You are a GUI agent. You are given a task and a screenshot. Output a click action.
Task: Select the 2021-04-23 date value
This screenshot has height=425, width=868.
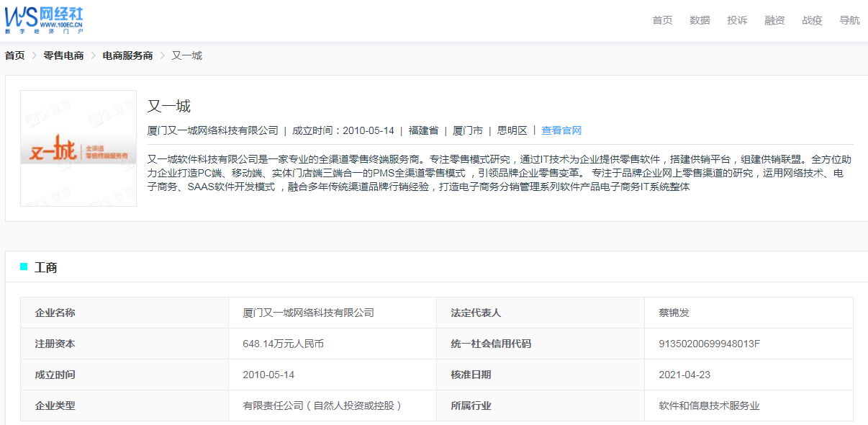pyautogui.click(x=684, y=375)
